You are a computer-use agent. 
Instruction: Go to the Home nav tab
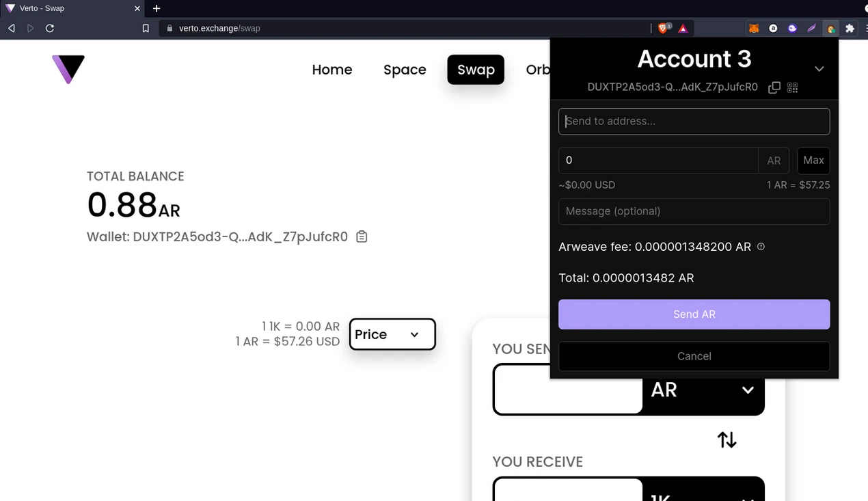click(332, 70)
